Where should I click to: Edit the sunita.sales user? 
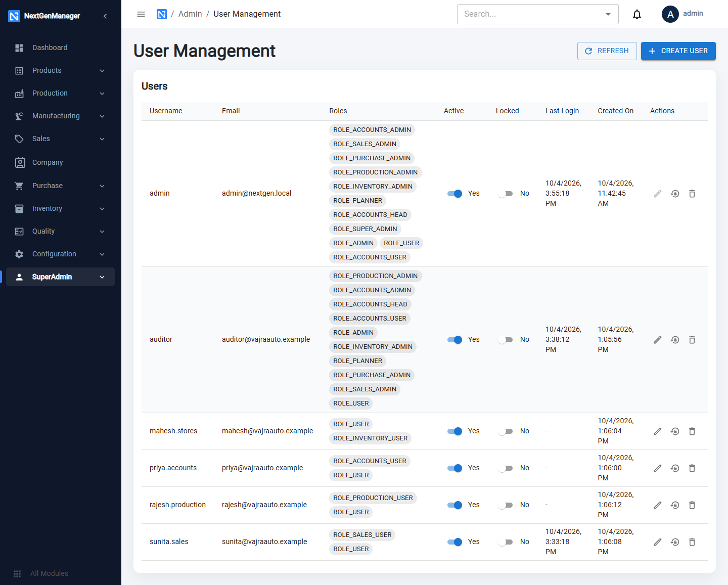coord(658,542)
